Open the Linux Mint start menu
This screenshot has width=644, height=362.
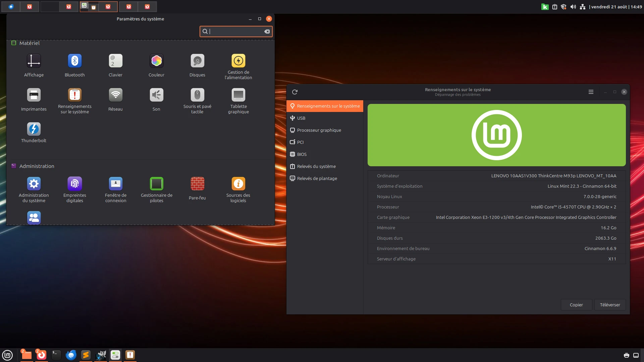(x=7, y=355)
